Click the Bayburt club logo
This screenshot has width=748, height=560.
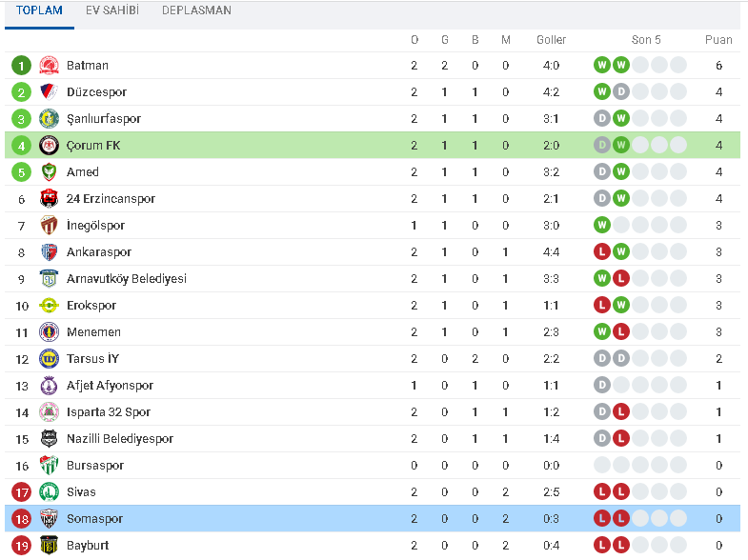49,546
